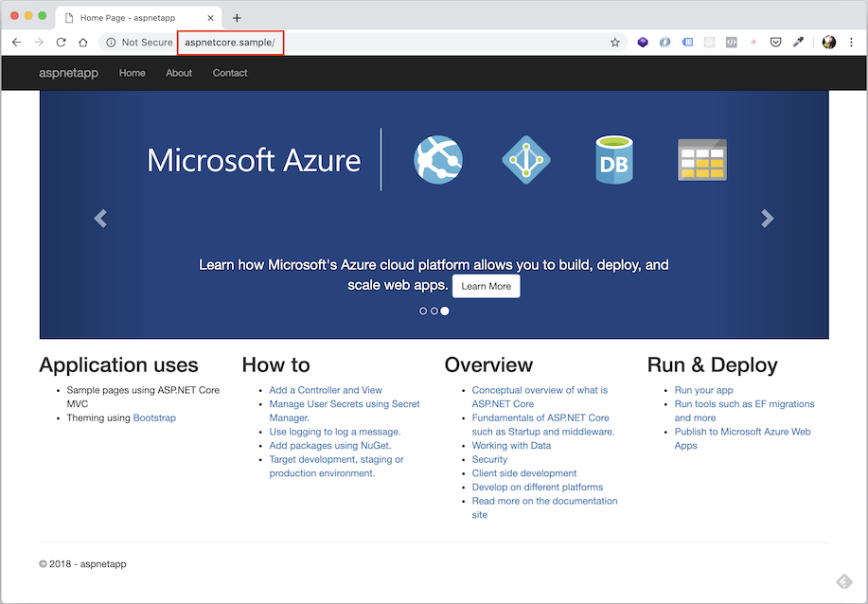
Task: Open Fundamentals of ASP.NET Core link
Action: pos(543,425)
